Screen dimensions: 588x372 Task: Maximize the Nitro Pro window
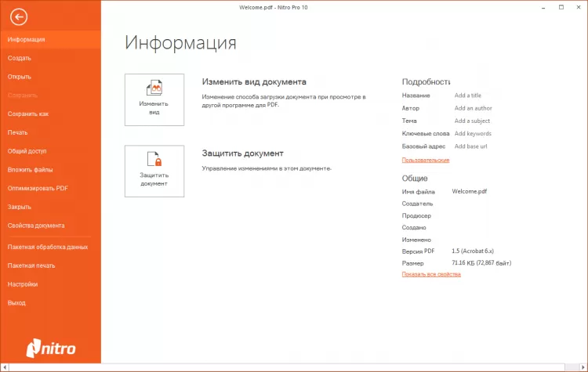561,8
